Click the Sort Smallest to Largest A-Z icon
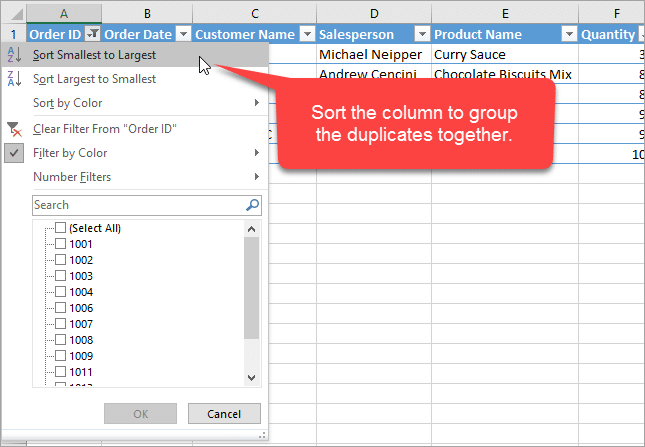This screenshot has height=447, width=645. (13, 55)
